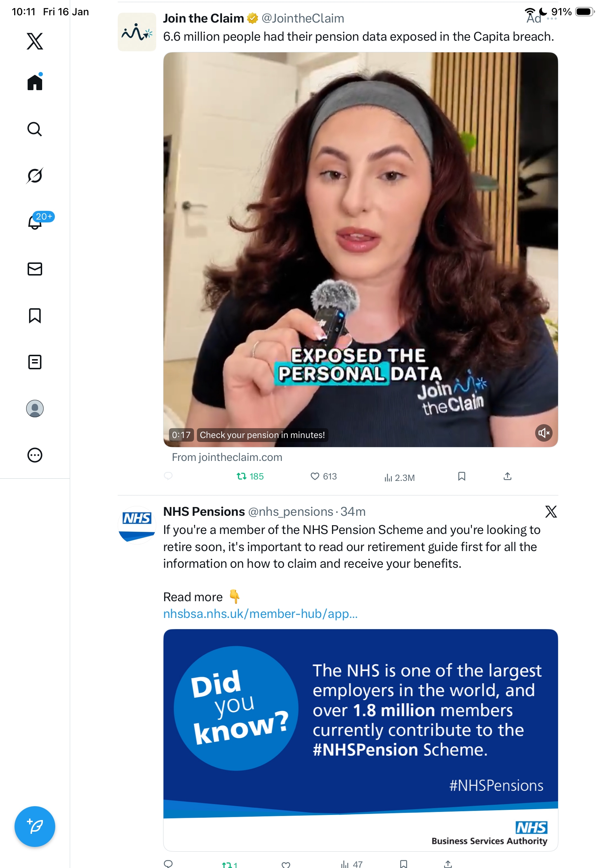Open the nhsbsa.nhs.uk member-hub link
Viewport: 606px width, 868px height.
(260, 613)
